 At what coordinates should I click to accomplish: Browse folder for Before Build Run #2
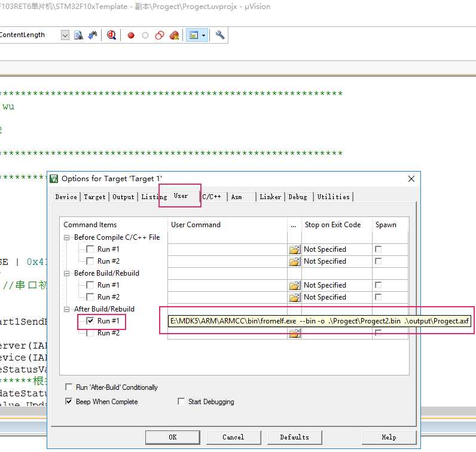(294, 297)
